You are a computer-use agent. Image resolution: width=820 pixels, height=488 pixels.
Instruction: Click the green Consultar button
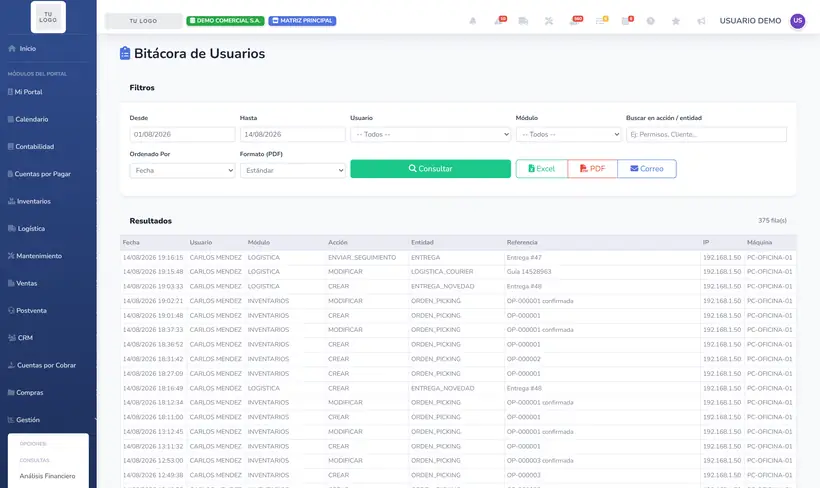click(430, 168)
